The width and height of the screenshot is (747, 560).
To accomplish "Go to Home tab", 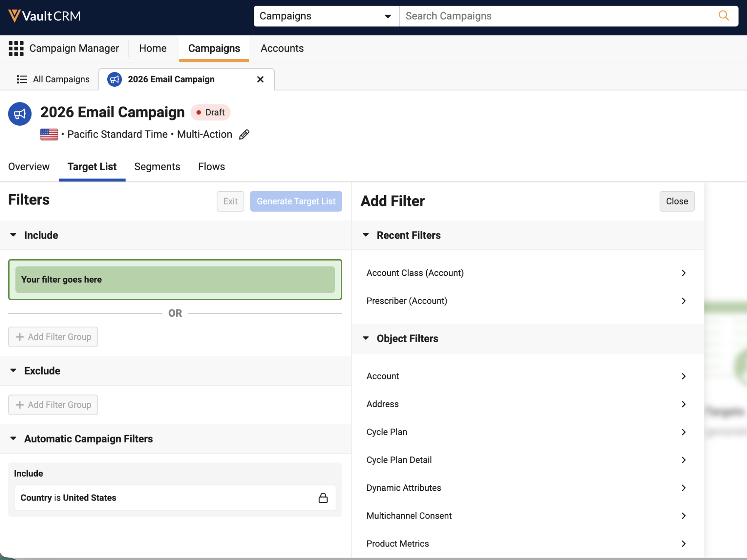I will point(153,48).
